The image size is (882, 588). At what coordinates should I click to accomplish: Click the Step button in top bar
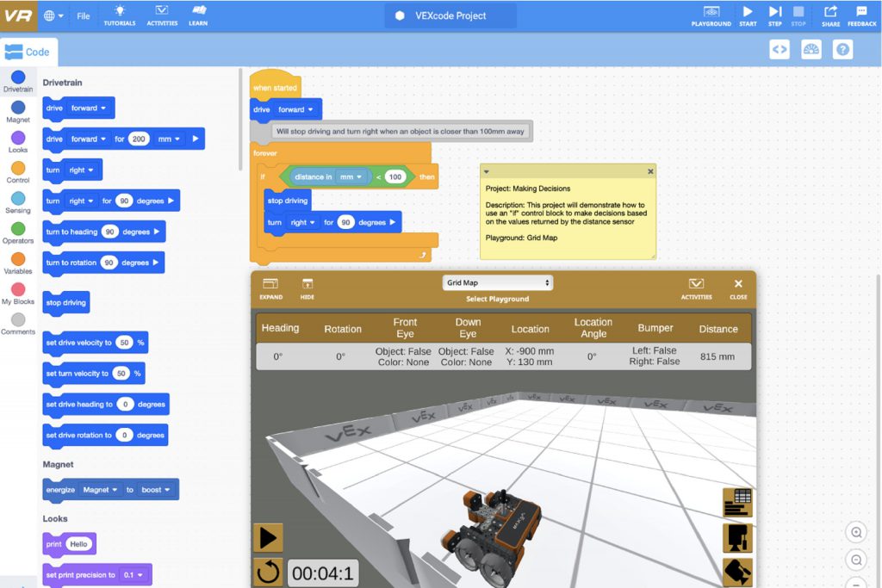point(775,15)
